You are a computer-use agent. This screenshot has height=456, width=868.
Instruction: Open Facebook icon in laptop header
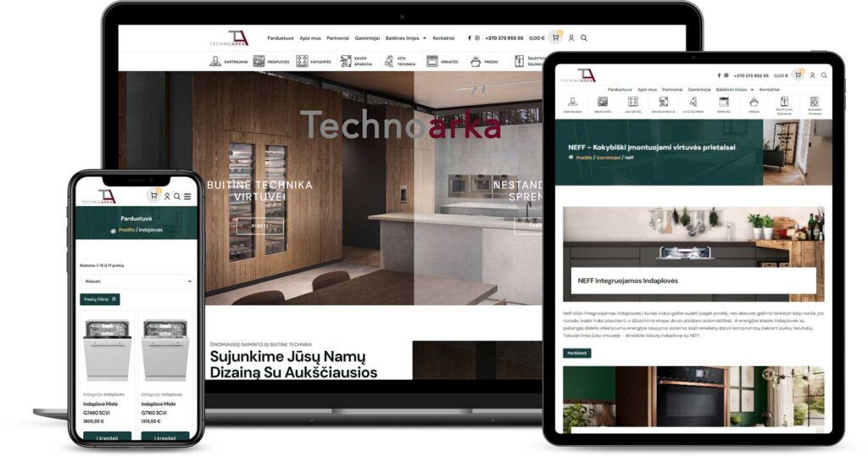[x=470, y=38]
